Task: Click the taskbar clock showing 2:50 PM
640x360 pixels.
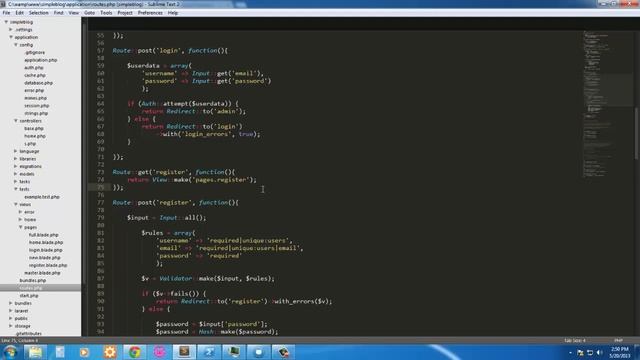Action: pos(620,352)
